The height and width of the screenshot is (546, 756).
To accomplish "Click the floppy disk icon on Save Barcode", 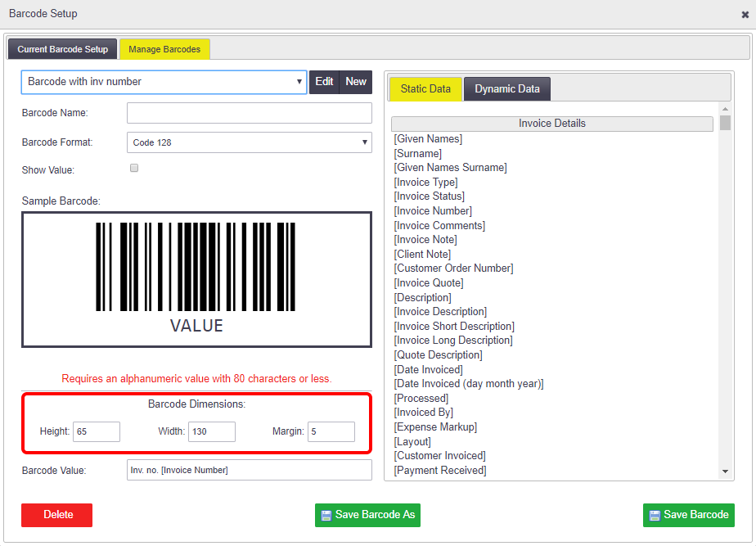I will pyautogui.click(x=655, y=516).
